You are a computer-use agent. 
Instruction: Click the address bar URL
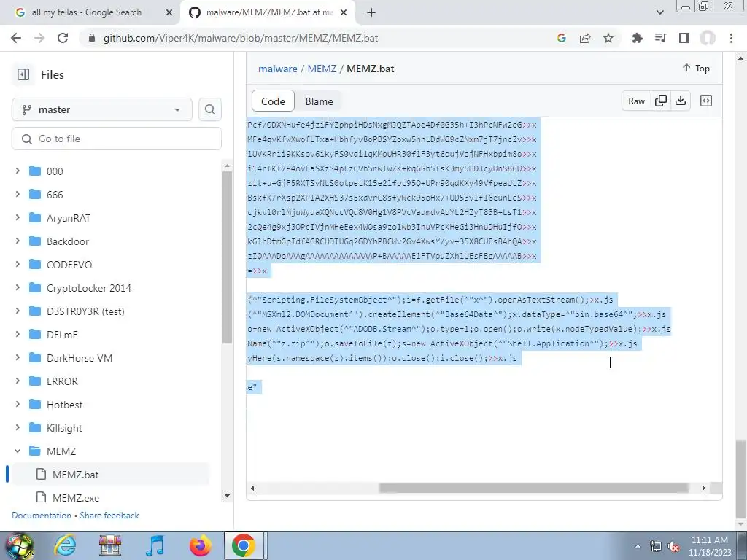point(241,38)
